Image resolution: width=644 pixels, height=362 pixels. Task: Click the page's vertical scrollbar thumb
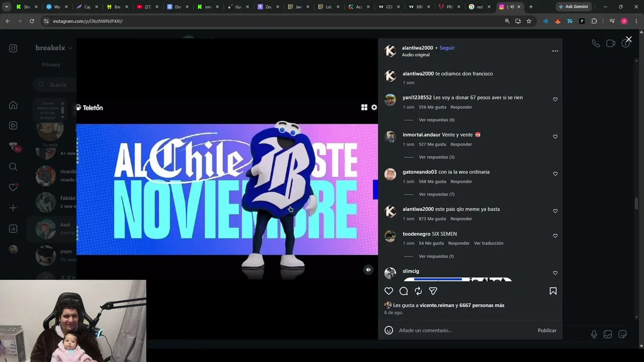pyautogui.click(x=636, y=204)
